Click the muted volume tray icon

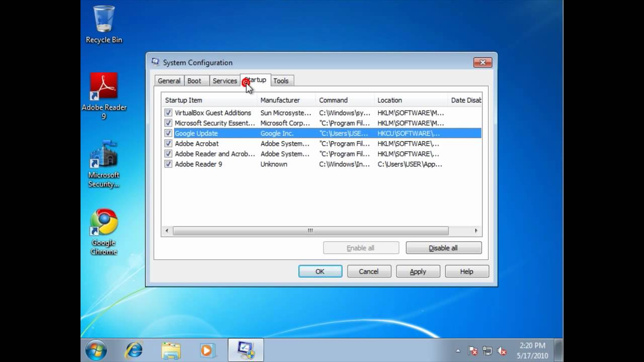502,351
